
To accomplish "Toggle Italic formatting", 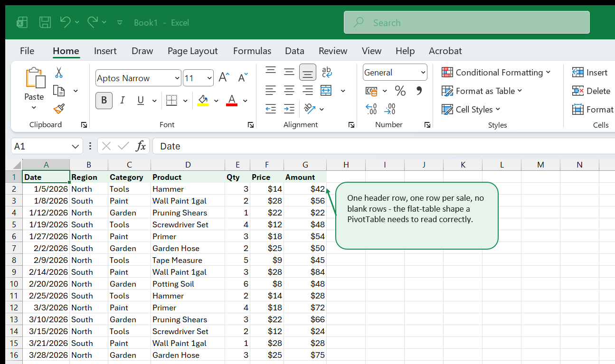I will (x=122, y=100).
